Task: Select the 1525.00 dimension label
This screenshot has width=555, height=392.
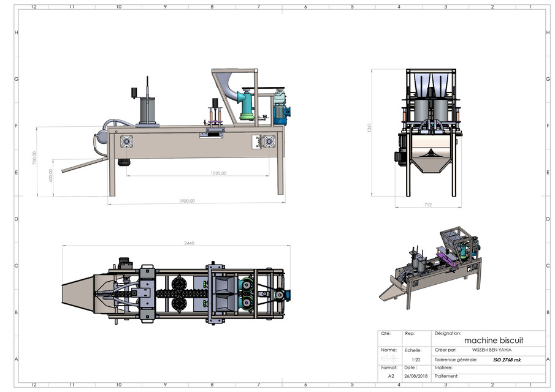Action: coord(218,172)
